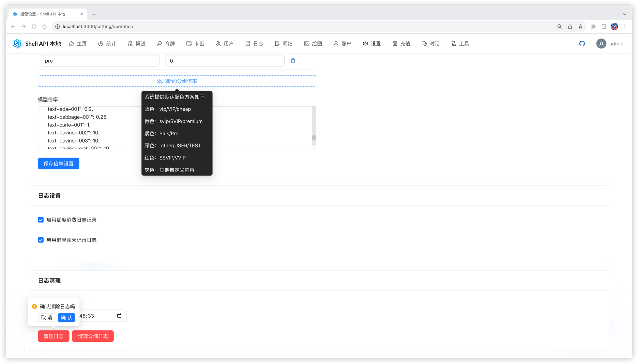Delete the pro group rate row
Viewport: 638px width, 364px height.
point(293,61)
